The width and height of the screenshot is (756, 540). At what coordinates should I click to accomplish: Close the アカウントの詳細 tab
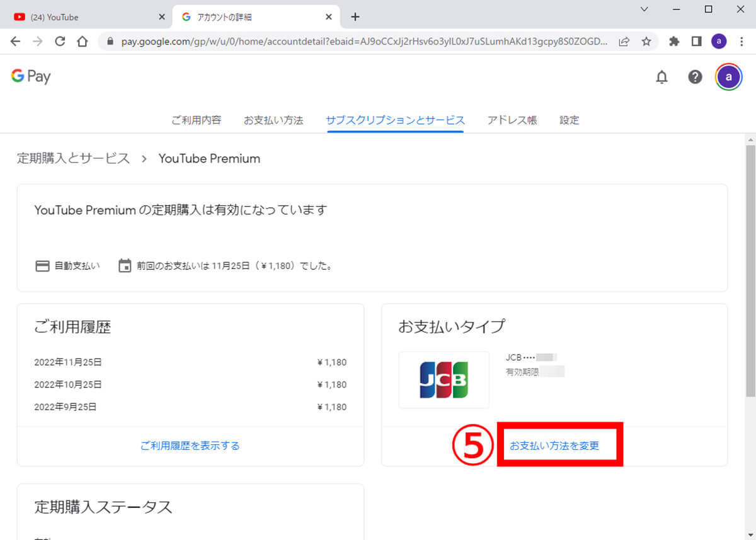[x=328, y=17]
